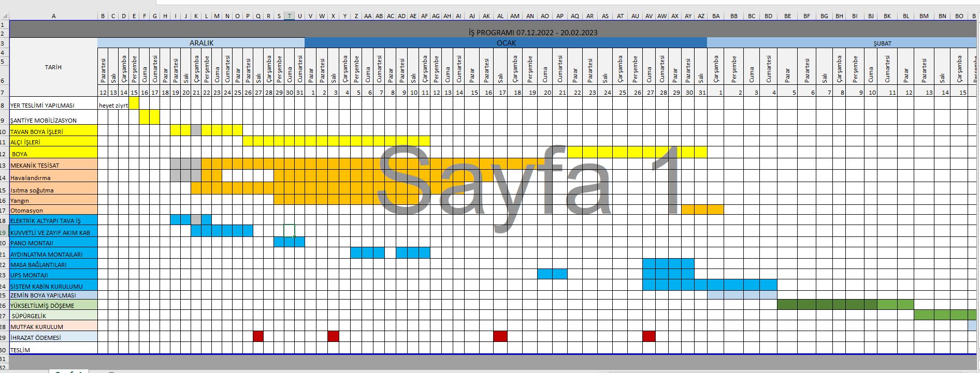Screen dimensions: 980x373
Task: Select the 'heyet ziyrt' note cell
Action: click(113, 105)
